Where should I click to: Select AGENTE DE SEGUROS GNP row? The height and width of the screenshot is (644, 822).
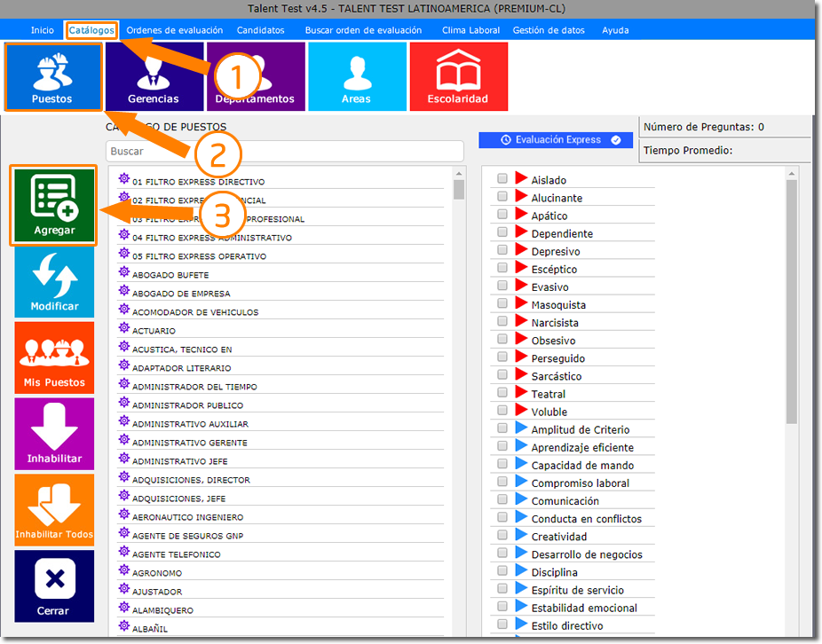click(281, 533)
